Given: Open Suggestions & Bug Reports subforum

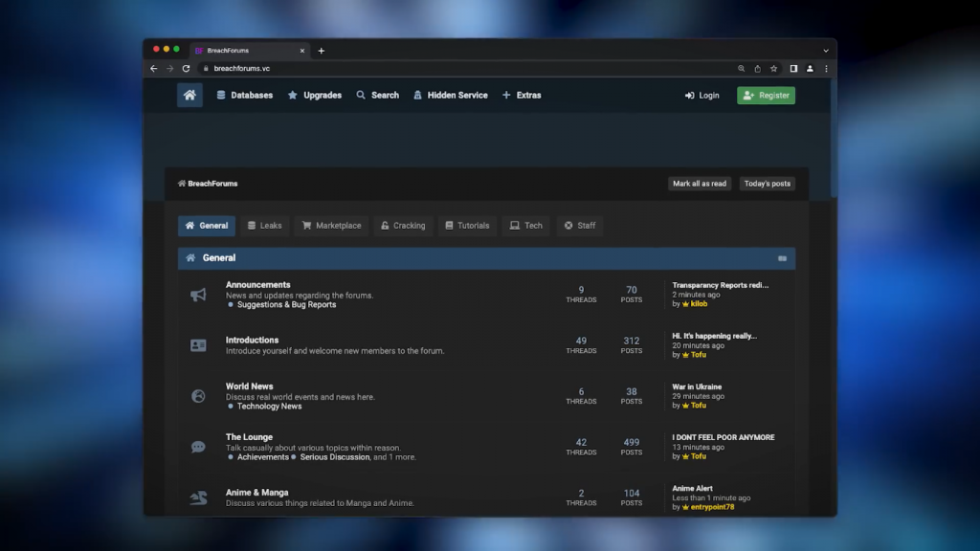Looking at the screenshot, I should (286, 305).
